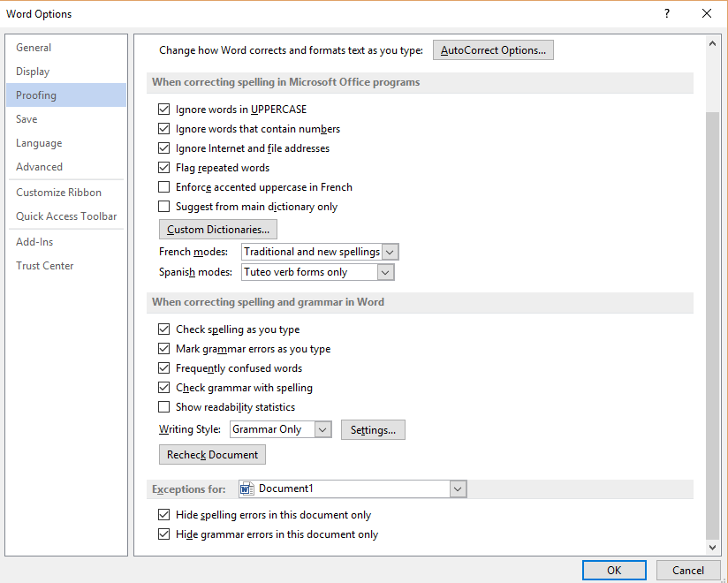Switch to the Advanced section

[39, 166]
